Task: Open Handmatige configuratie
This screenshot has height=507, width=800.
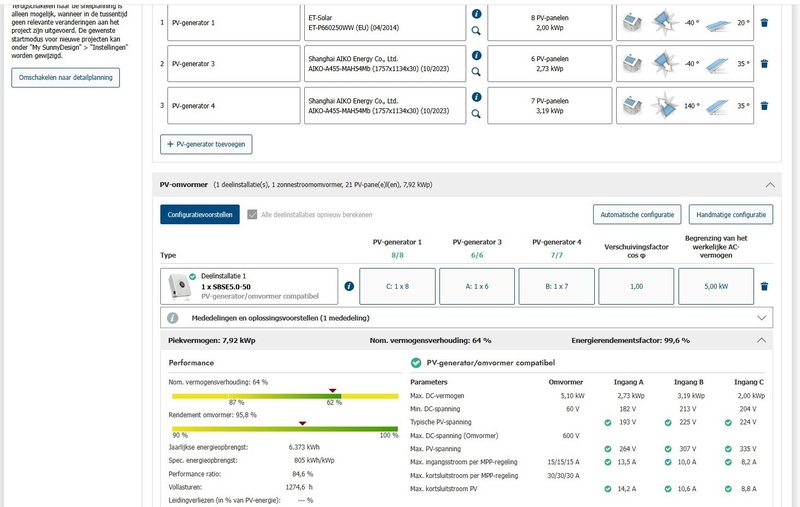Action: 731,214
